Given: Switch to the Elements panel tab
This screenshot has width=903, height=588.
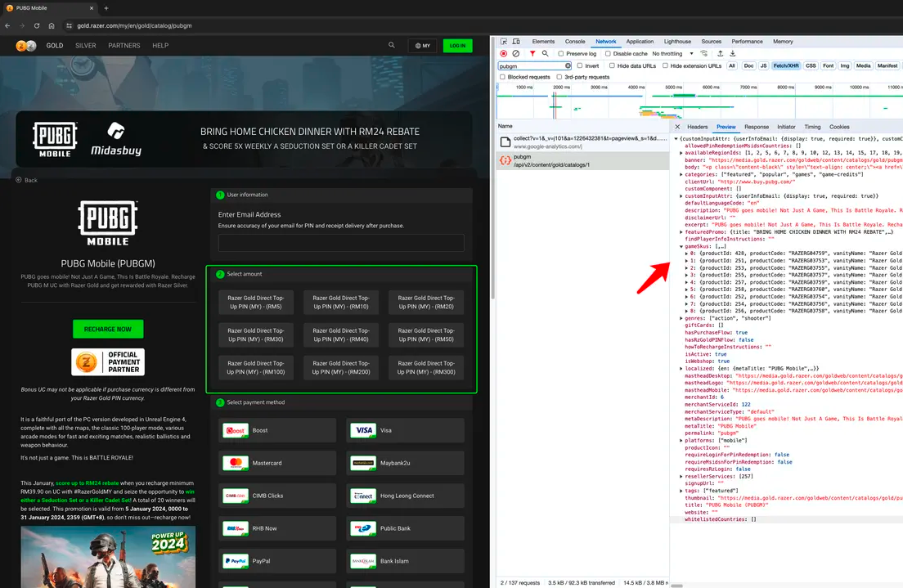Looking at the screenshot, I should (543, 42).
